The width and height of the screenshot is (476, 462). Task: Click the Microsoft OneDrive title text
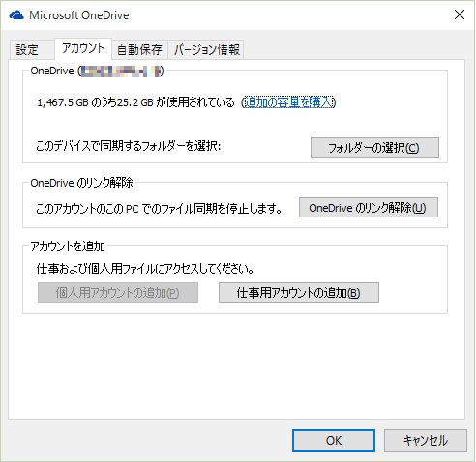[x=79, y=15]
